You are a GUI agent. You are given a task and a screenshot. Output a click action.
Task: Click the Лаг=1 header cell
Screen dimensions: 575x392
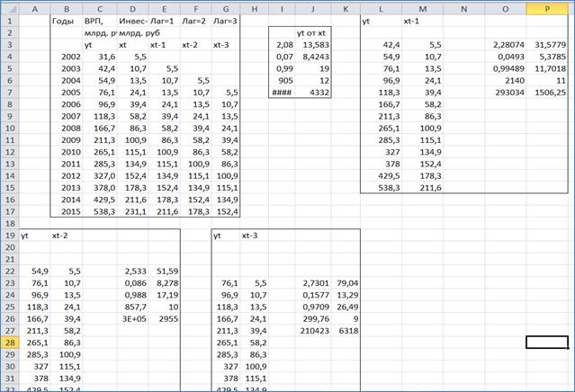pos(162,20)
